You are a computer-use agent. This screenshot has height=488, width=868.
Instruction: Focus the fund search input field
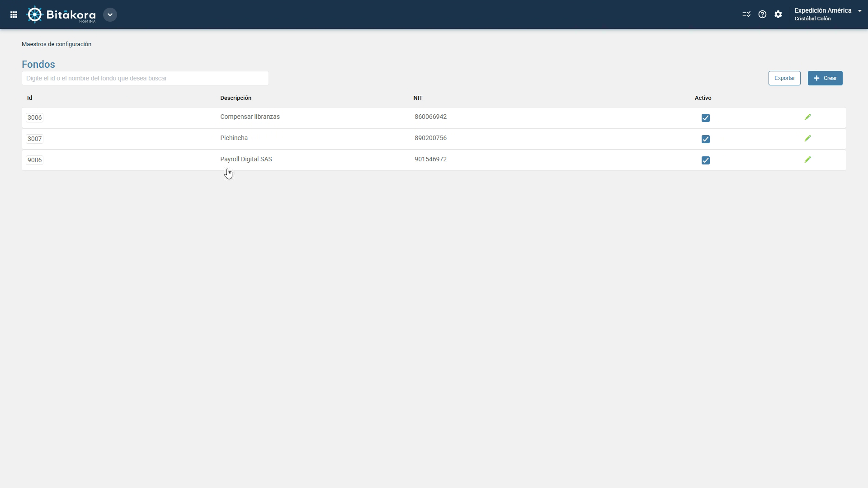tap(145, 78)
